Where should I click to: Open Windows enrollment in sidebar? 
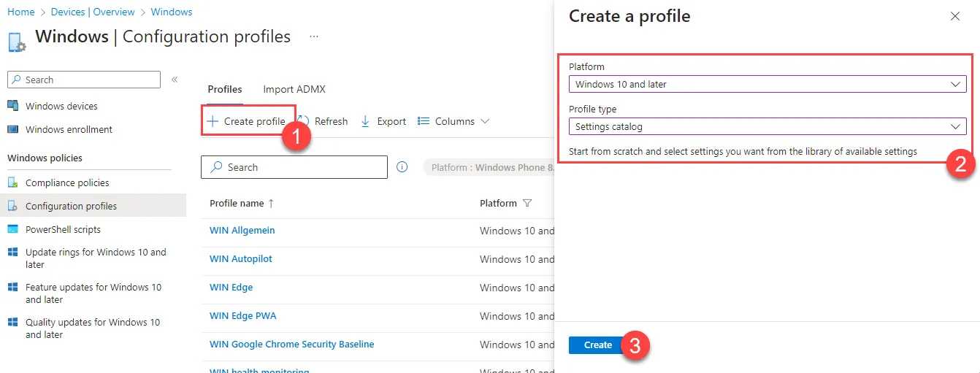69,129
